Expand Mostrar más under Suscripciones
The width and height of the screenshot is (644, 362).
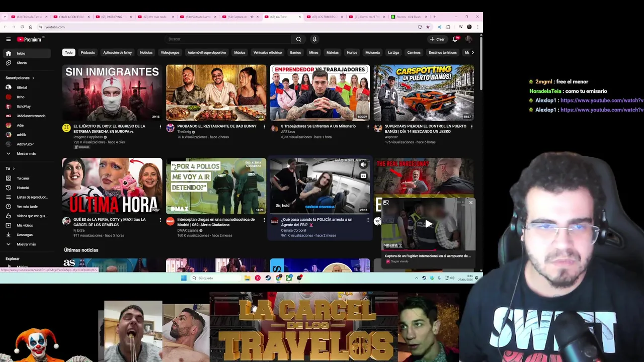26,153
